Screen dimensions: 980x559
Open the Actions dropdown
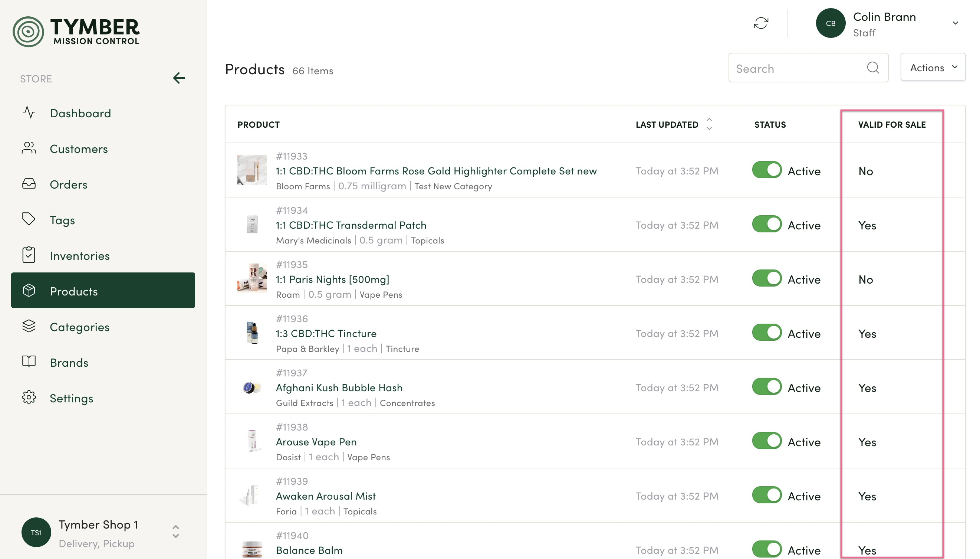[933, 67]
